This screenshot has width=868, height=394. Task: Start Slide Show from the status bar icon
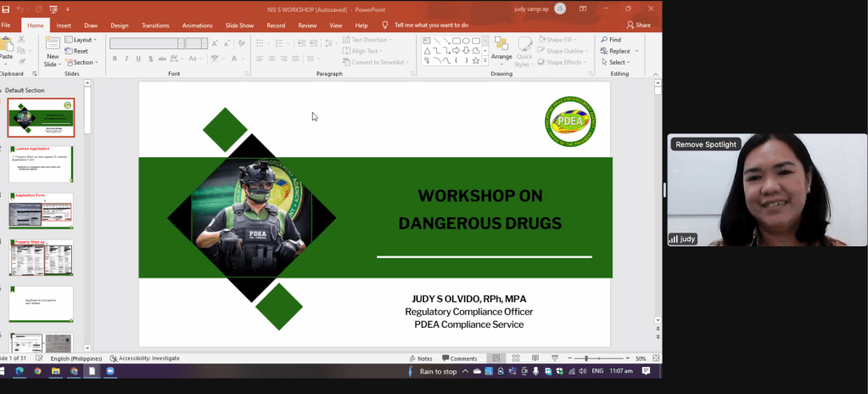tap(555, 358)
